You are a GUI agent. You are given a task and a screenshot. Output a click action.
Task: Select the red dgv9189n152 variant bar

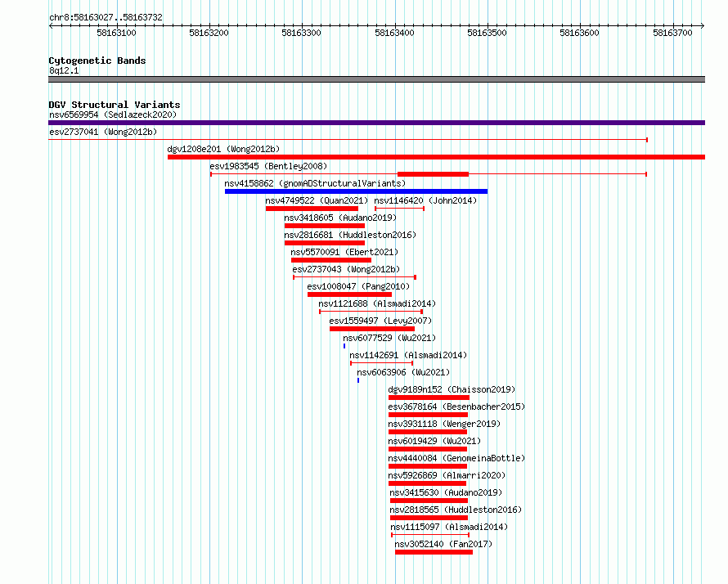tap(429, 398)
